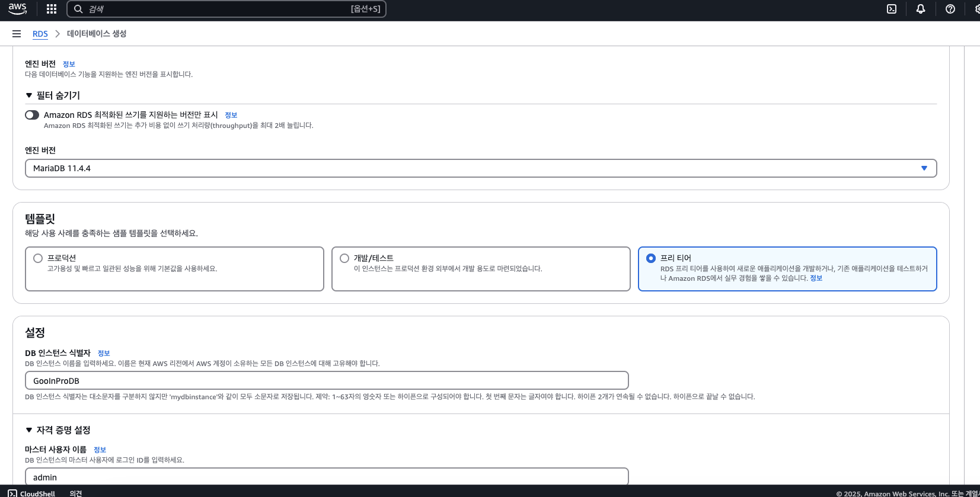Click in the AWS search field
The image size is (980, 497).
[x=226, y=9]
